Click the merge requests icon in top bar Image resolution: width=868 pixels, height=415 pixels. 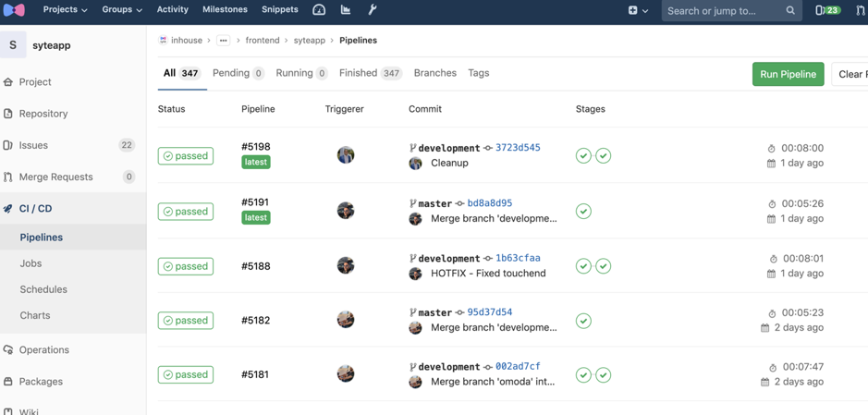point(861,10)
